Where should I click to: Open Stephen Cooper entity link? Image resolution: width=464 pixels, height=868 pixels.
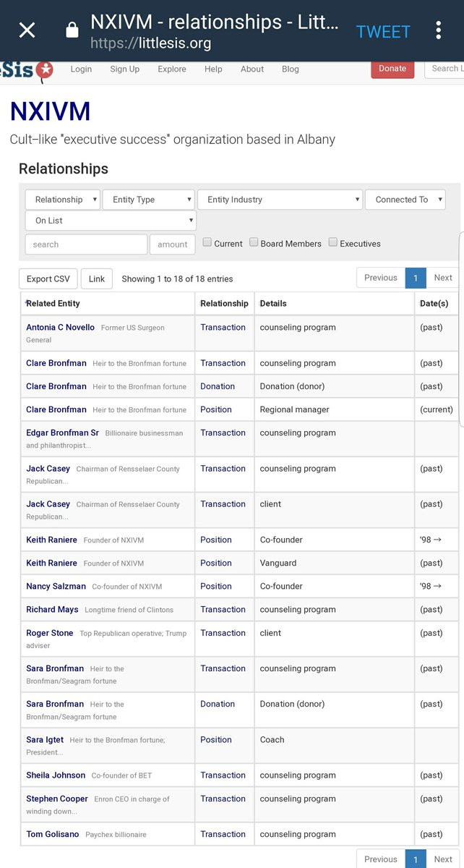57,799
